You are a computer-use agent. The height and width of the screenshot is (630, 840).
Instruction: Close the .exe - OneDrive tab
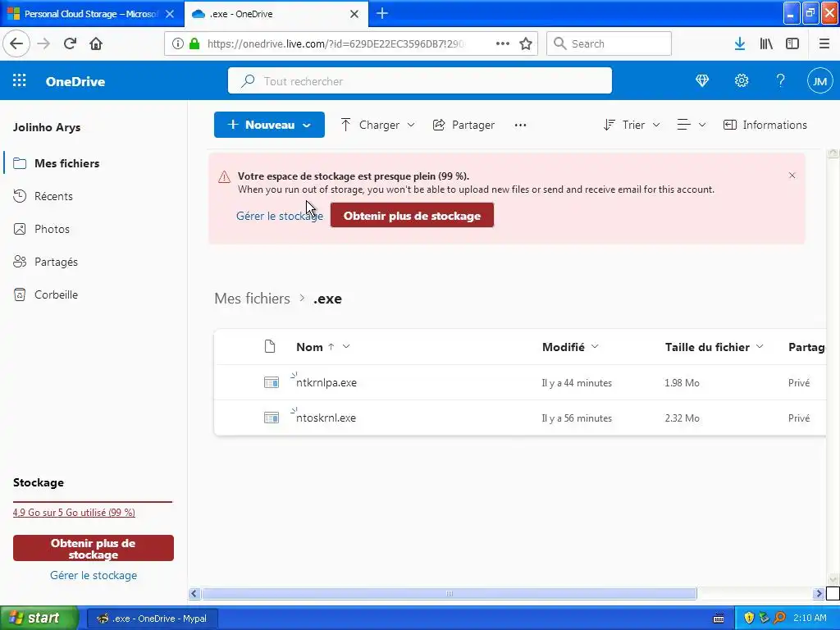354,14
